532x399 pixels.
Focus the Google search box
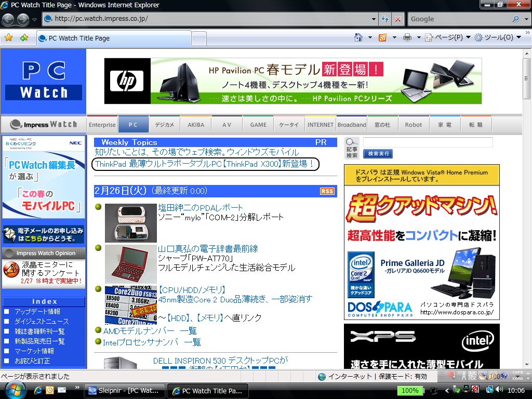460,19
